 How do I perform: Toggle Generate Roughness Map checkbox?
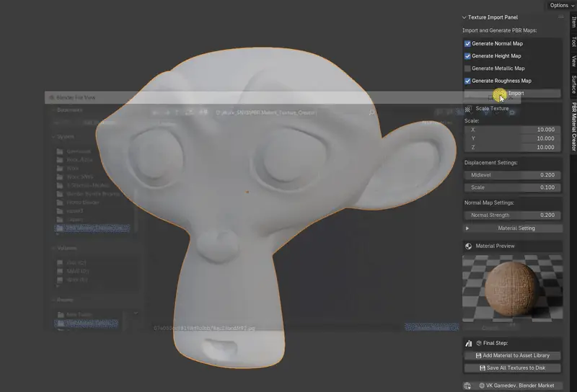(x=467, y=81)
